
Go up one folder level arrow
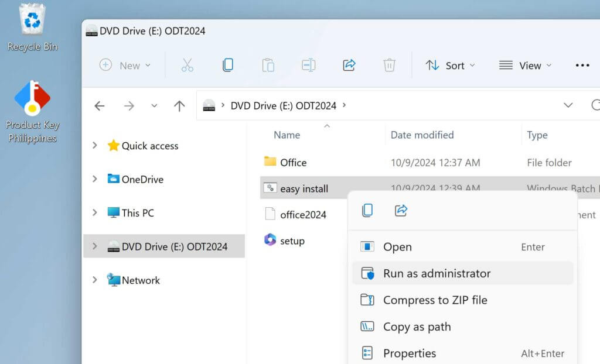[x=179, y=106]
